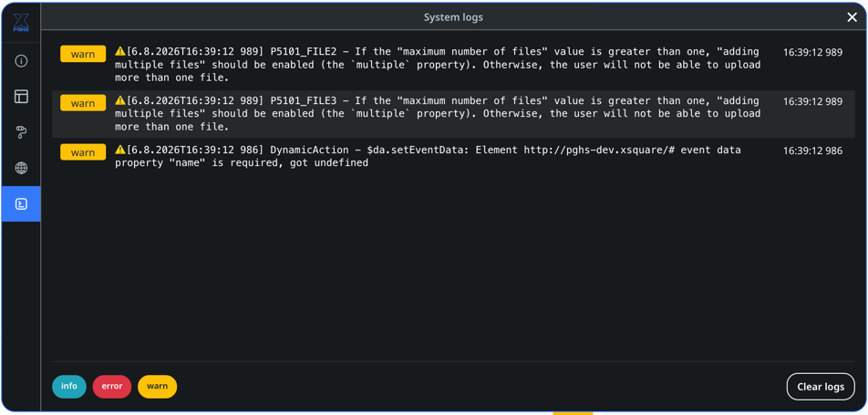Image resolution: width=868 pixels, height=415 pixels.
Task: Toggle the error log filter
Action: pyautogui.click(x=112, y=387)
